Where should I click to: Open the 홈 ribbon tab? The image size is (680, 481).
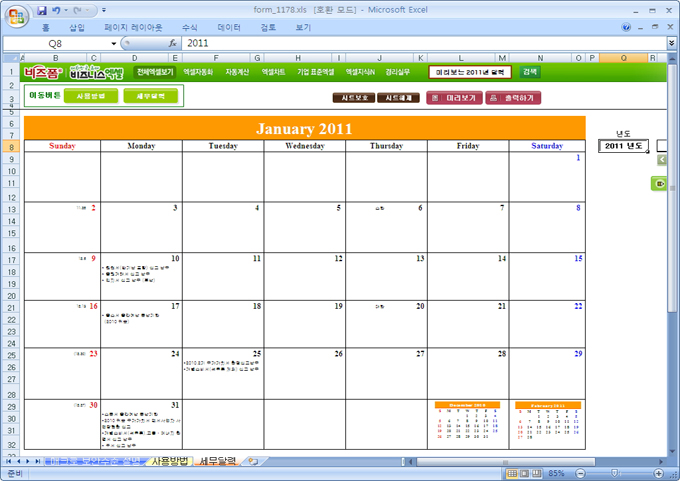(x=46, y=27)
